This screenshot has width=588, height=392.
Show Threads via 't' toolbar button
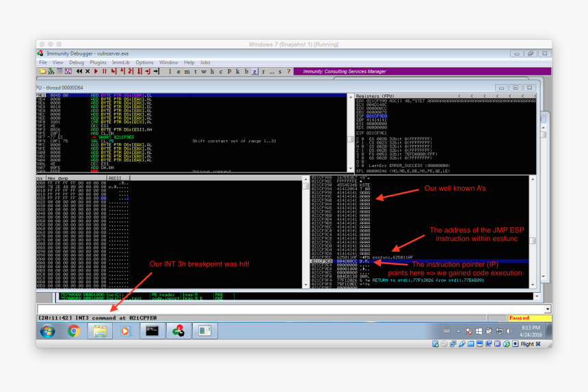coord(196,71)
